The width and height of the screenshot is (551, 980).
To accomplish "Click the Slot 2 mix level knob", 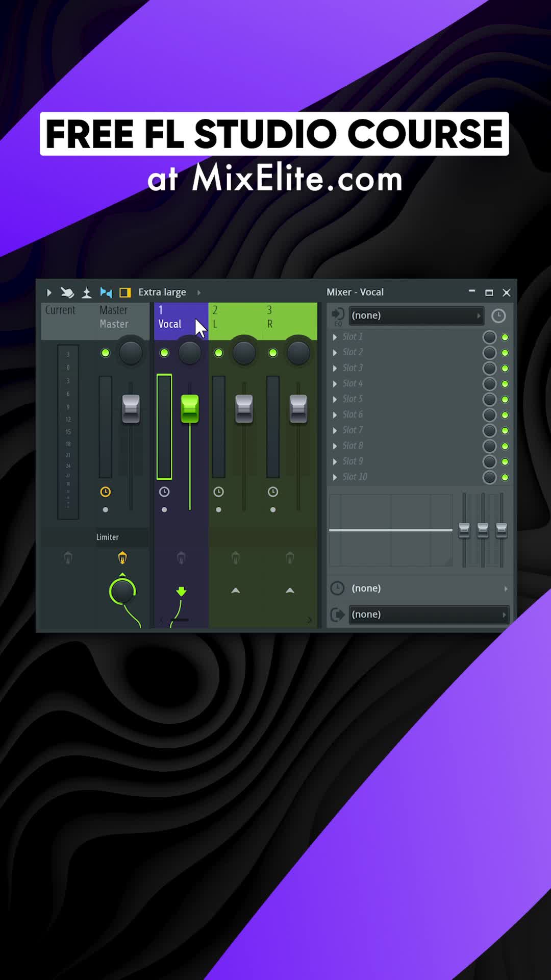I will 490,353.
